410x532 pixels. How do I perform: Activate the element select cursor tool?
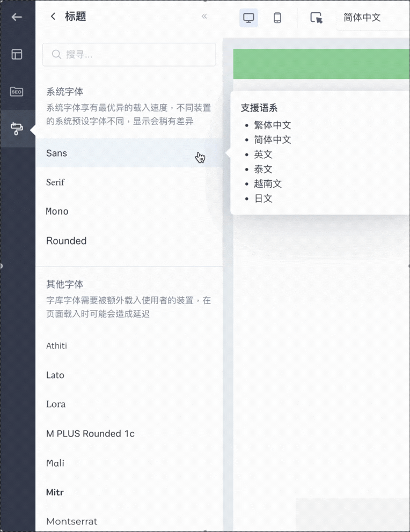[x=316, y=18]
